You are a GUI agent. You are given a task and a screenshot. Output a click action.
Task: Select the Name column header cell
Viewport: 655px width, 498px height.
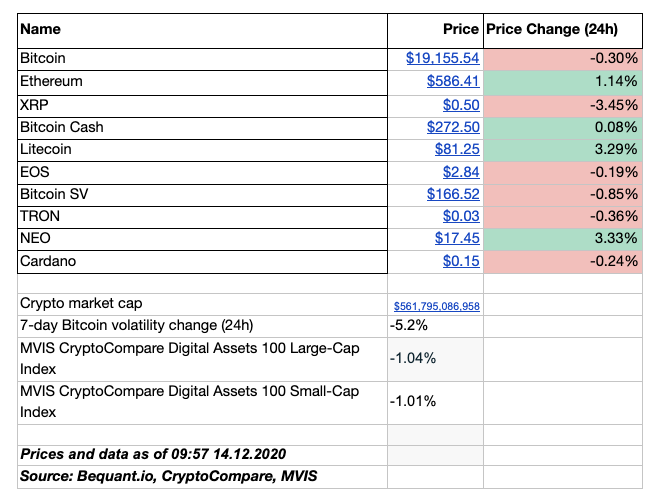(200, 31)
